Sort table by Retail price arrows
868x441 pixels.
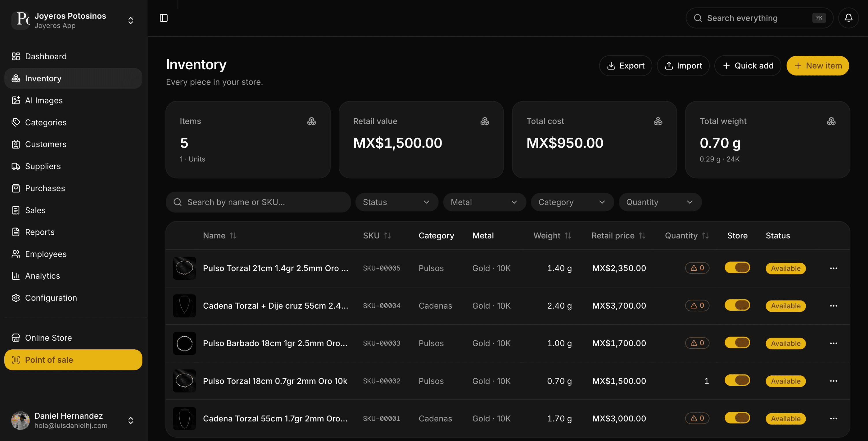[x=642, y=235]
